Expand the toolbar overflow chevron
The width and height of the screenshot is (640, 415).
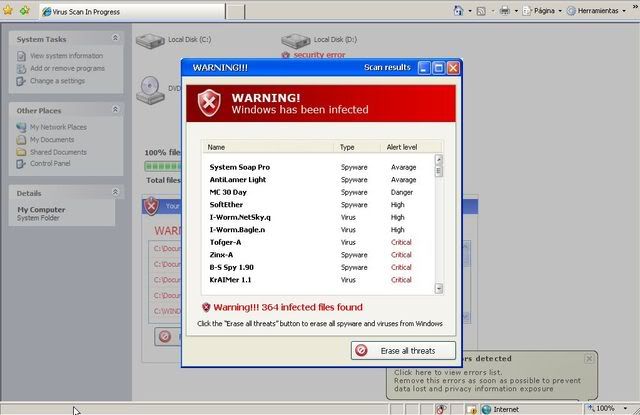(x=635, y=8)
